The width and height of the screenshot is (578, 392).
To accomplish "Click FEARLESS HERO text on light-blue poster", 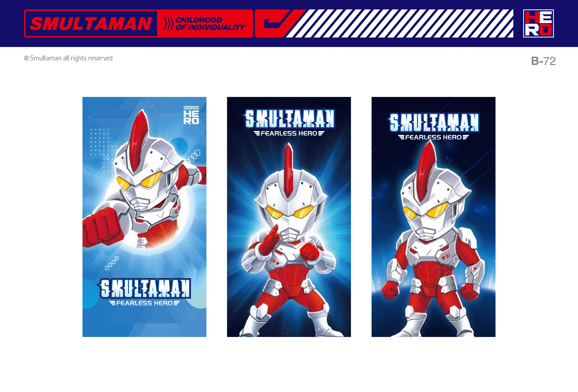I will (x=144, y=303).
